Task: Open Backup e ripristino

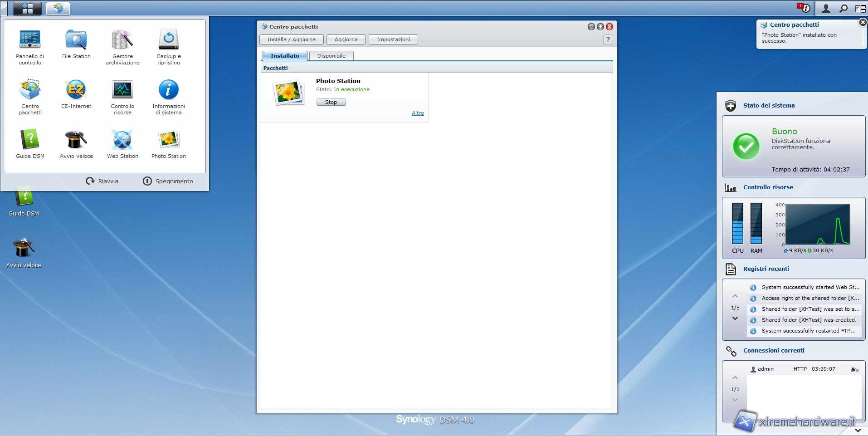Action: (x=169, y=41)
